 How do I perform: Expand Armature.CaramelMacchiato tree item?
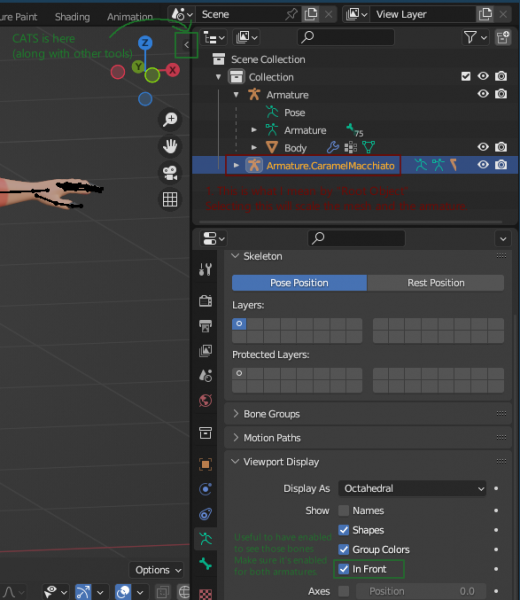tap(236, 165)
